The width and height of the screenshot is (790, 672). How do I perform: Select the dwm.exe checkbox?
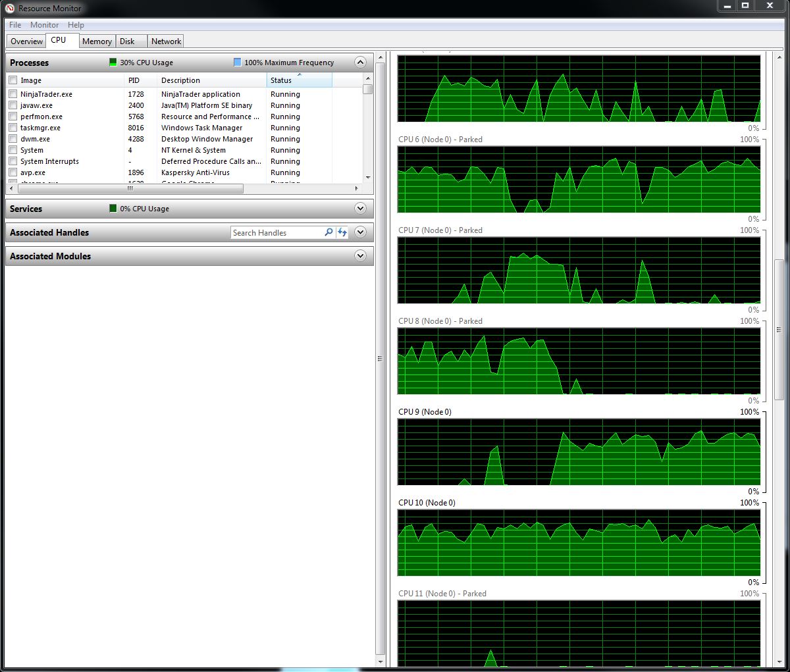13,139
